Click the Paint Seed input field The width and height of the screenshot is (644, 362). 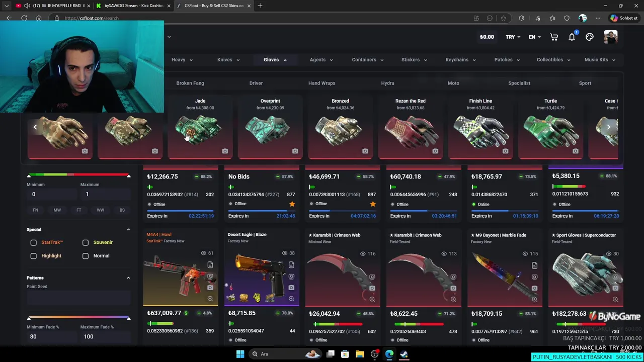[x=78, y=298]
